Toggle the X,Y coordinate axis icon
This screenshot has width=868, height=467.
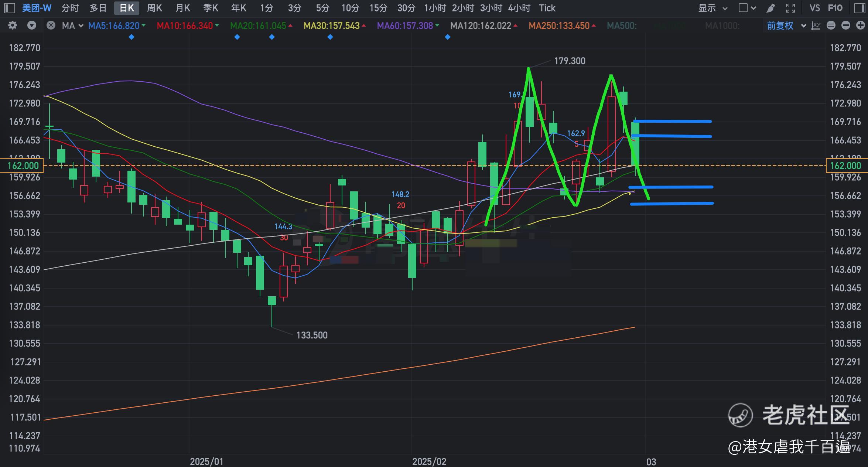tap(816, 25)
